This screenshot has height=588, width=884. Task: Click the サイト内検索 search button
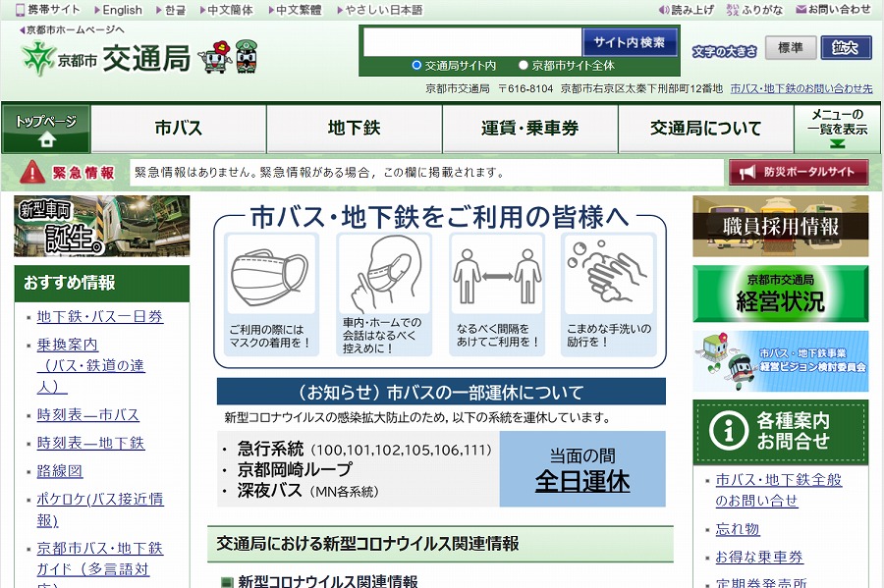(630, 42)
